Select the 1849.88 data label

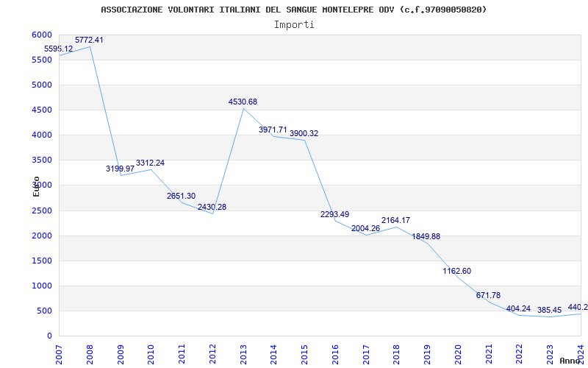(x=426, y=236)
